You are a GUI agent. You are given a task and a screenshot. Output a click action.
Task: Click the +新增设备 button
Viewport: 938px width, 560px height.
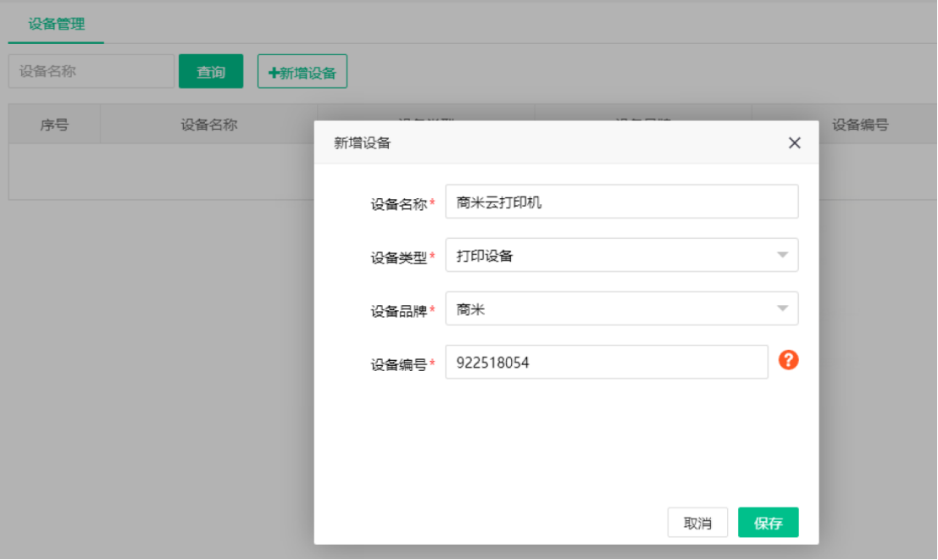pyautogui.click(x=302, y=72)
